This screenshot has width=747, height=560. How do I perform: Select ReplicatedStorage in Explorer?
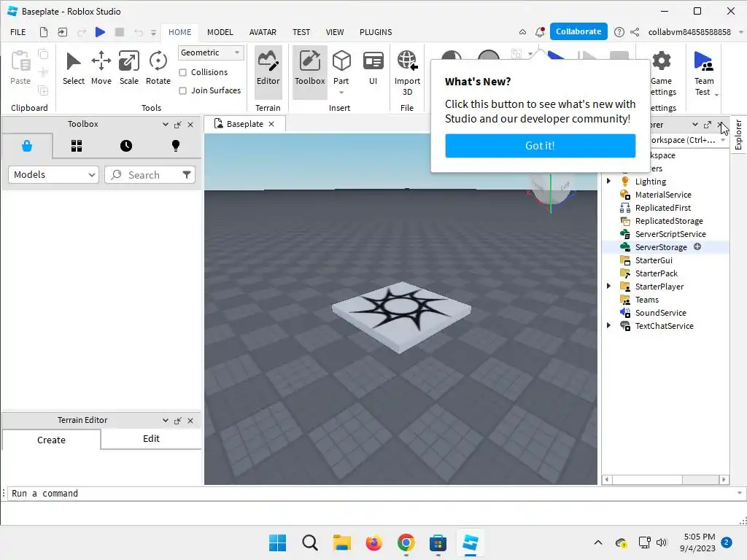(x=669, y=221)
